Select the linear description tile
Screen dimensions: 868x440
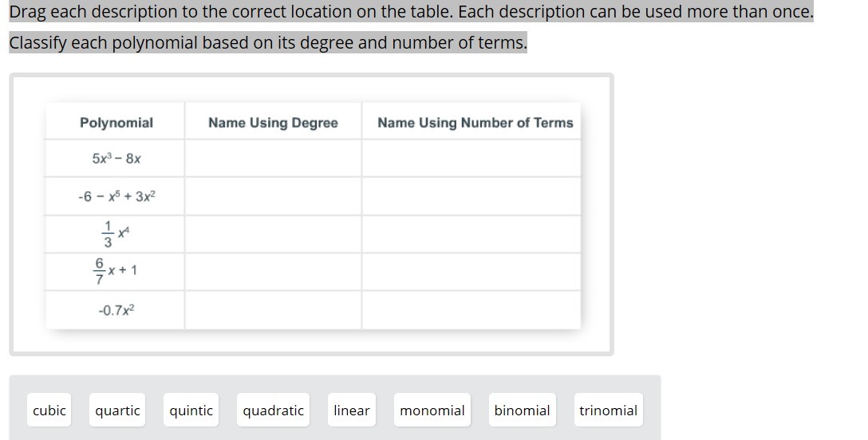[351, 411]
